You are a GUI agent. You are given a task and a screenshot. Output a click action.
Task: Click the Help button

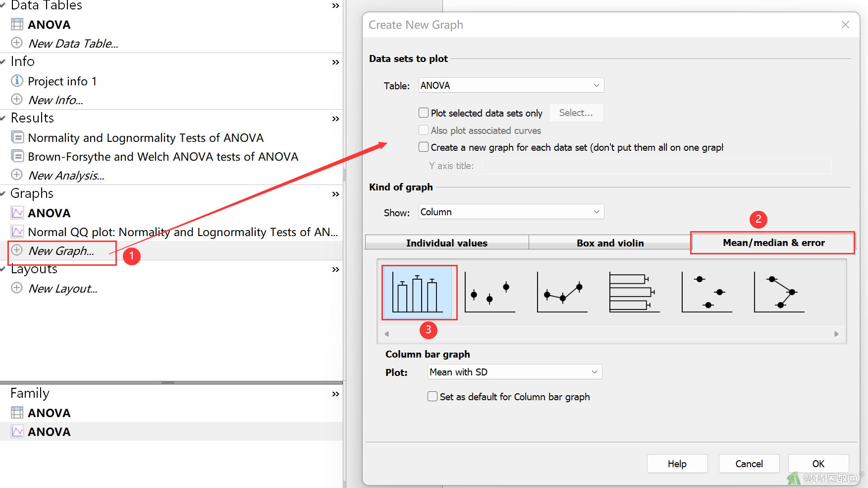pos(677,464)
